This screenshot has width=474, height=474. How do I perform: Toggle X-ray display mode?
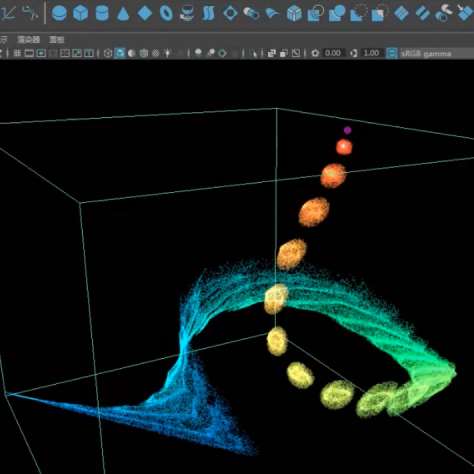coord(272,53)
